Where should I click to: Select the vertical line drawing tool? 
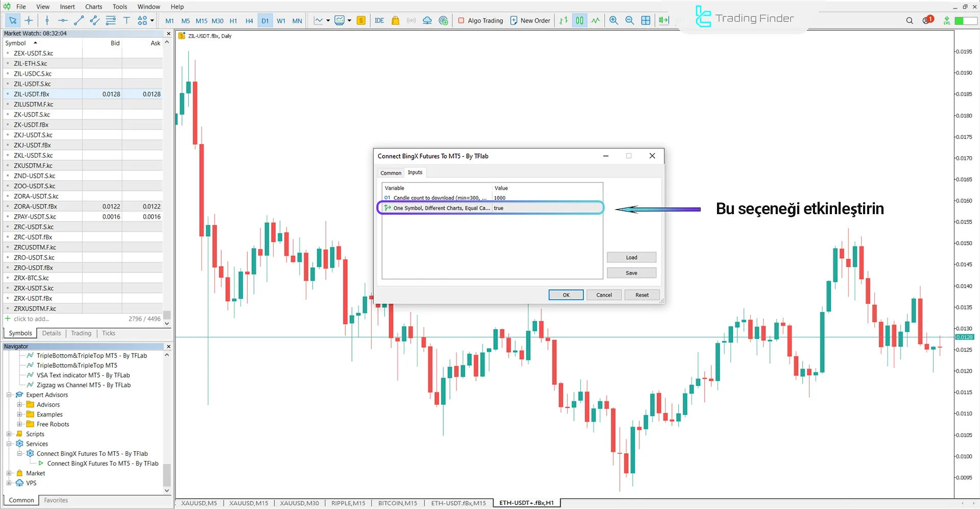click(x=47, y=20)
